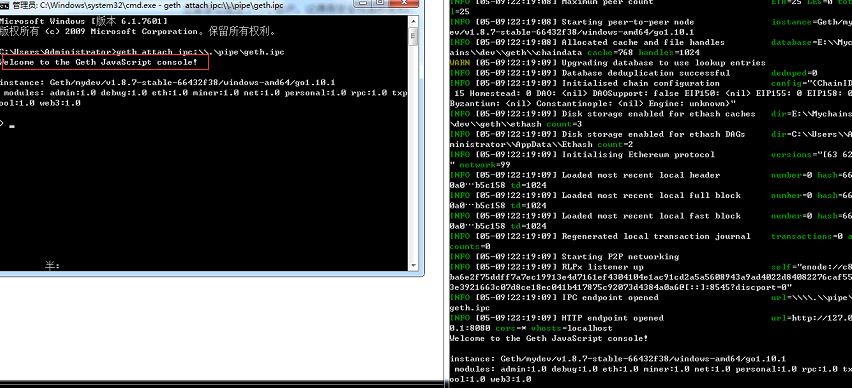Click 'Welcome to the Geth JavaScript console!' in right terminal
Viewport: 852px width, 388px height.
tap(549, 338)
